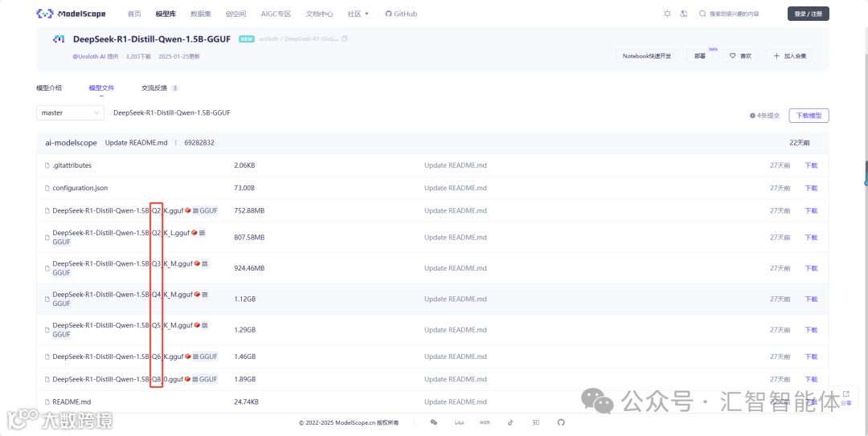Click red cube icon on Q2_K.gguf row
The height and width of the screenshot is (436, 868).
(x=188, y=211)
